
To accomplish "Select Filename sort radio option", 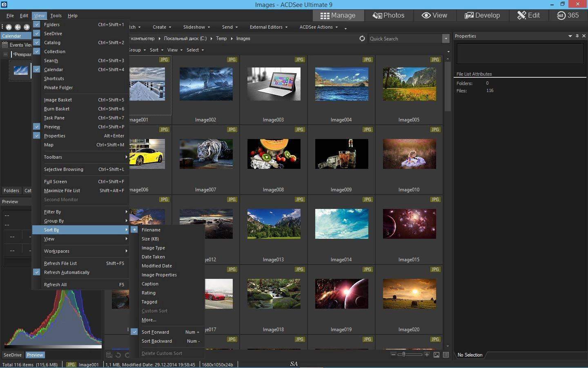I will click(x=134, y=230).
